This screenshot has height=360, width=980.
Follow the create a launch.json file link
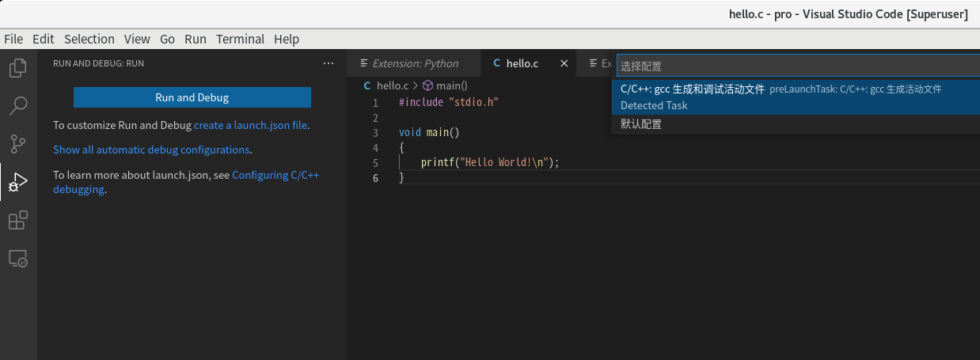tap(250, 125)
